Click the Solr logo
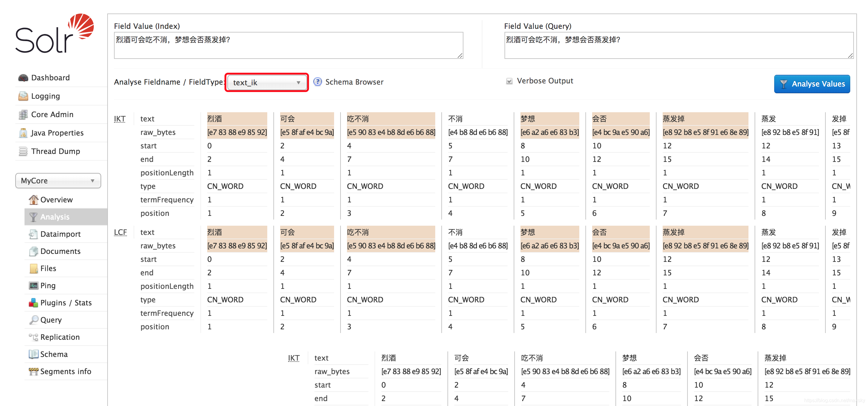The width and height of the screenshot is (868, 406). (x=55, y=33)
